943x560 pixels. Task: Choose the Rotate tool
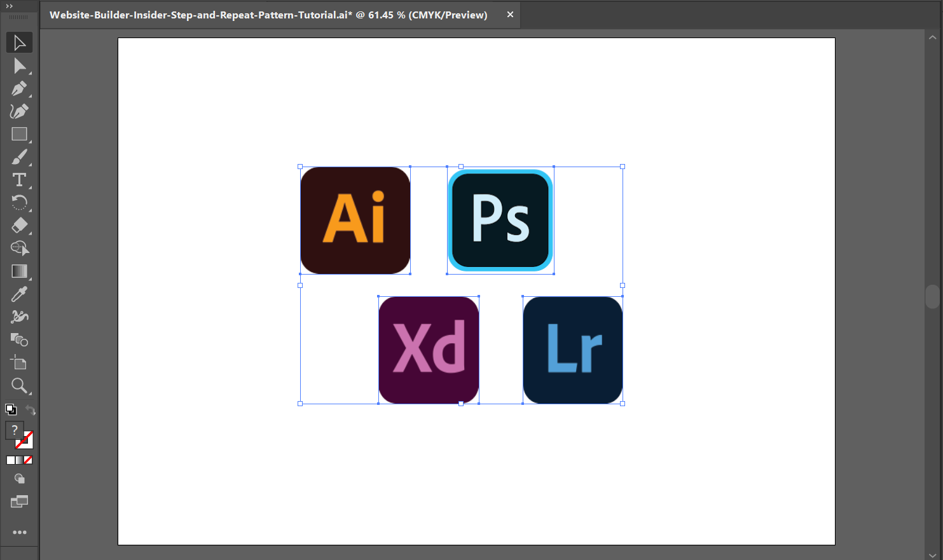19,203
